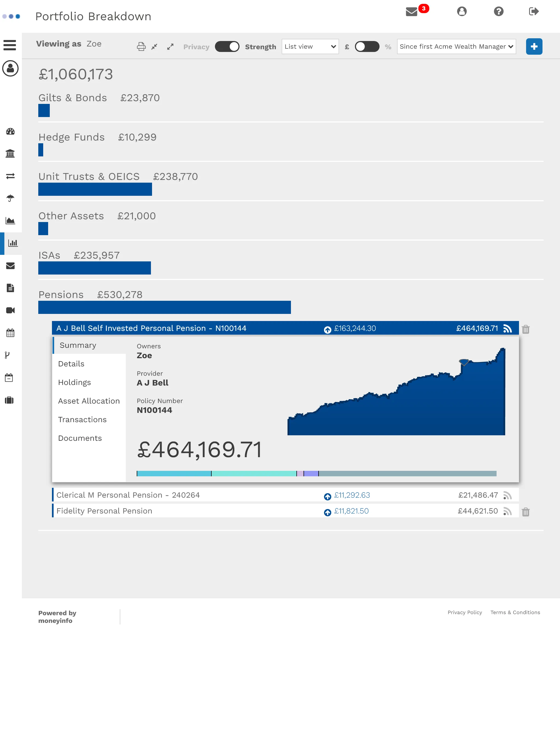Open the Since first Acme Wealth Manager dropdown
Image resolution: width=560 pixels, height=747 pixels.
(456, 46)
